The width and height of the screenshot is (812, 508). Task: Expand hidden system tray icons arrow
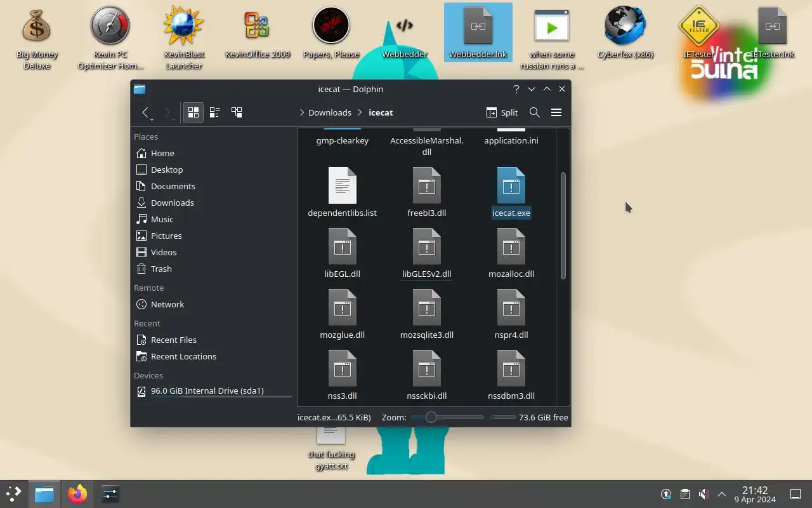coord(722,494)
